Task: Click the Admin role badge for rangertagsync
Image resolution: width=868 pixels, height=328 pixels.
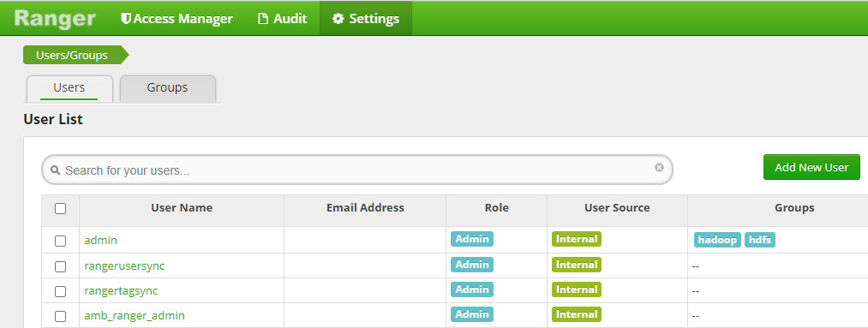Action: (x=472, y=289)
